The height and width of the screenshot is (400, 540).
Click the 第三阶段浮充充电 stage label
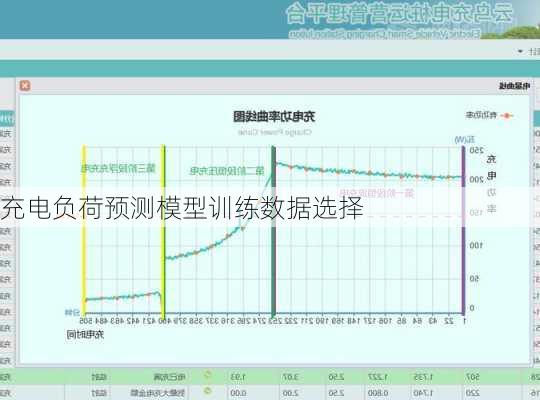click(x=118, y=168)
